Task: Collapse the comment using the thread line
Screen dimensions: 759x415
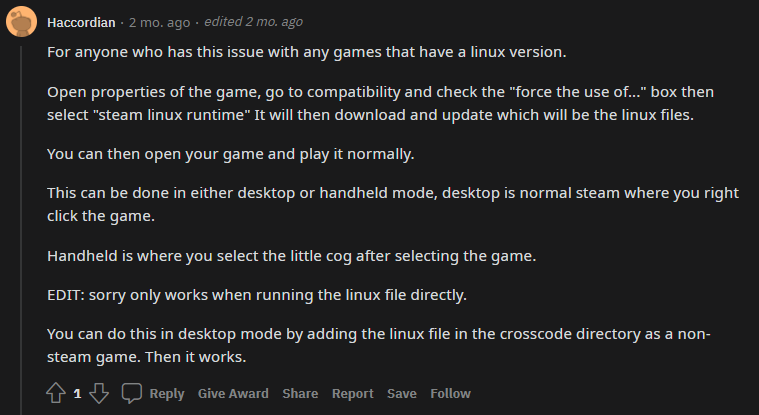Action: (21, 230)
